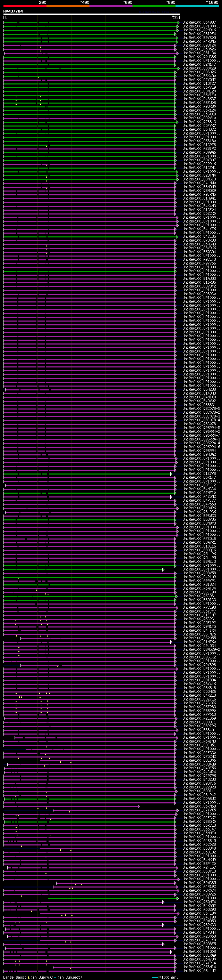Select the UniRef100_P97756 label
This screenshot has height=980, width=222.
point(199,263)
